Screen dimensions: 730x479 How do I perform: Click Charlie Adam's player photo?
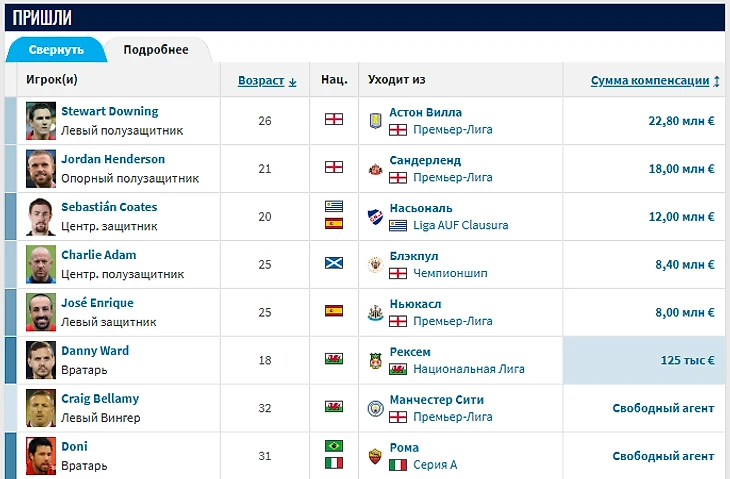pos(41,264)
